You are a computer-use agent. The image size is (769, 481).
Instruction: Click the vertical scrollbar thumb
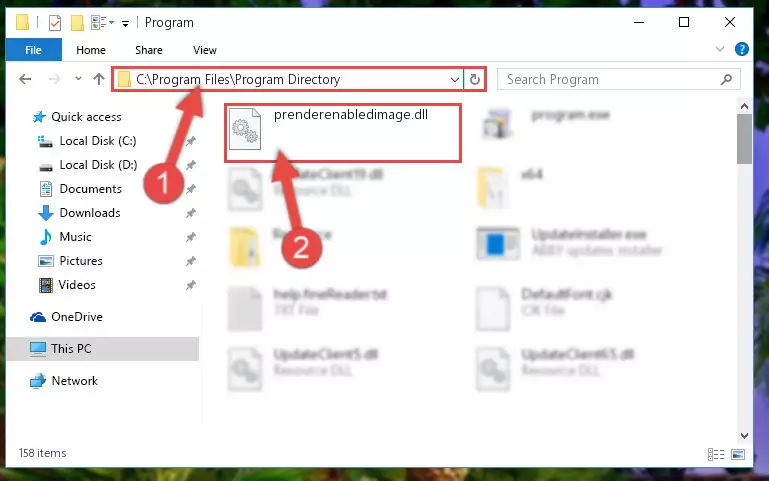tap(744, 139)
